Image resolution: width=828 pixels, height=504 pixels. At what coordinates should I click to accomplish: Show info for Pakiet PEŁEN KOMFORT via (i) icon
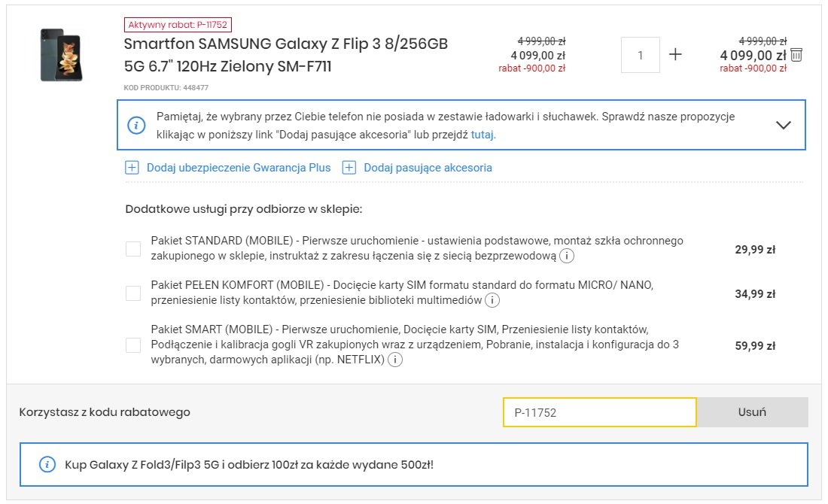(x=492, y=300)
